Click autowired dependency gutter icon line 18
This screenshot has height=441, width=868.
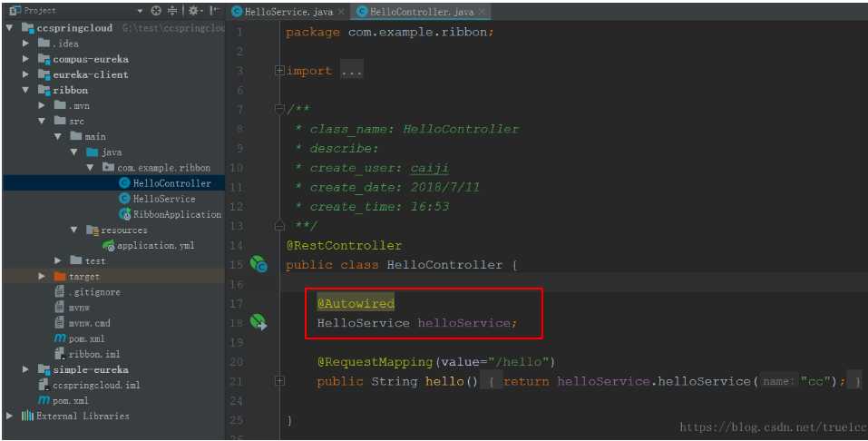[258, 321]
